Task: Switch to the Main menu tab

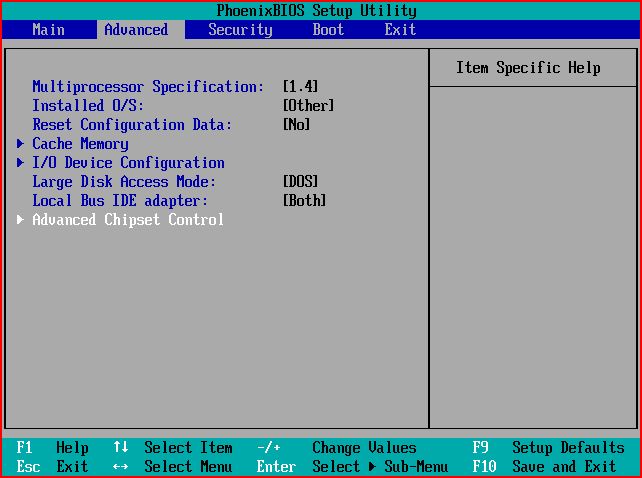Action: point(48,29)
